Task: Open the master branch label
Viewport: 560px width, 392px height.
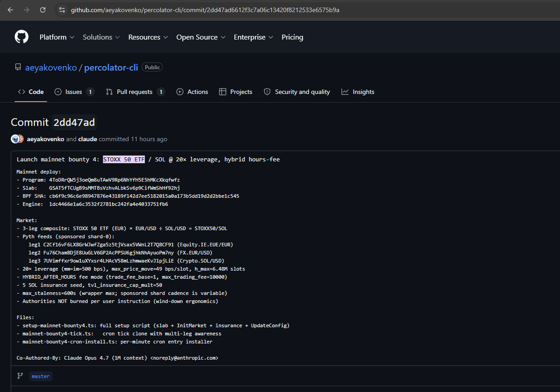Action: coord(41,376)
